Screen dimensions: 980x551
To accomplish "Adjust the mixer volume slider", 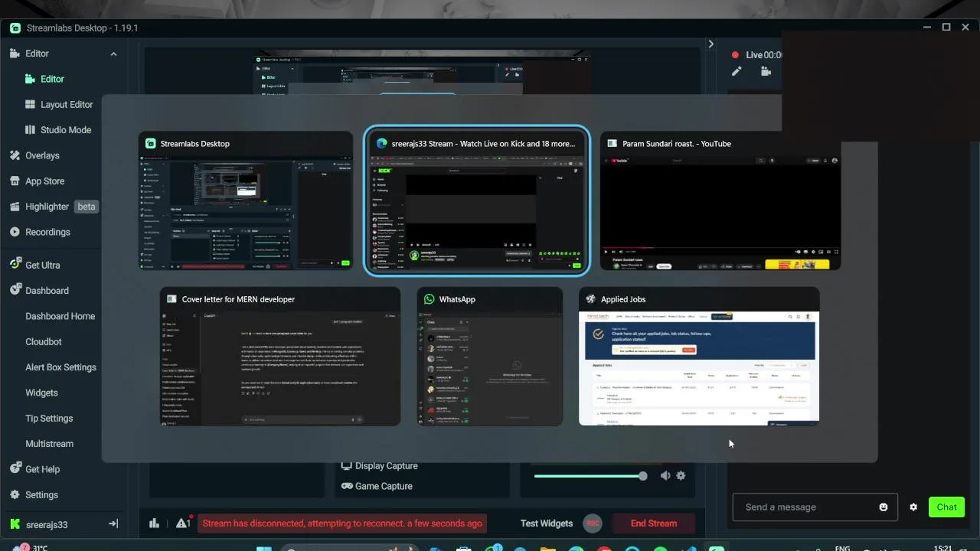I will (590, 476).
